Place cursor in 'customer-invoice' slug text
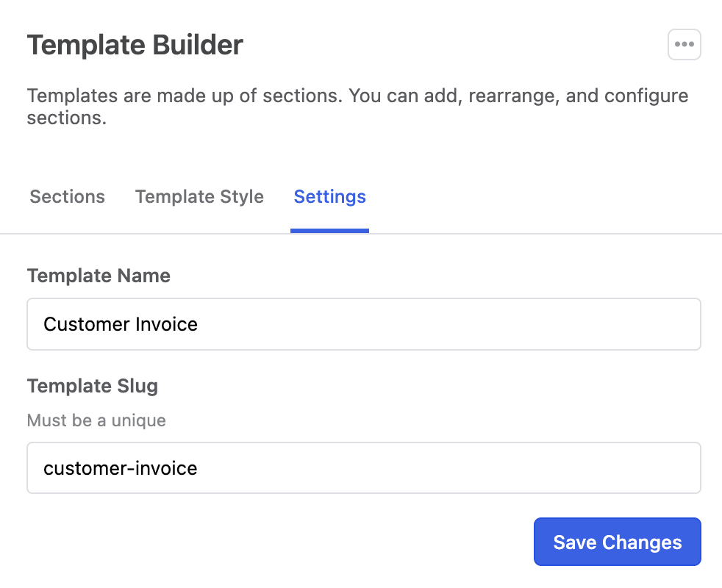Viewport: 722px width, 588px height. [121, 468]
